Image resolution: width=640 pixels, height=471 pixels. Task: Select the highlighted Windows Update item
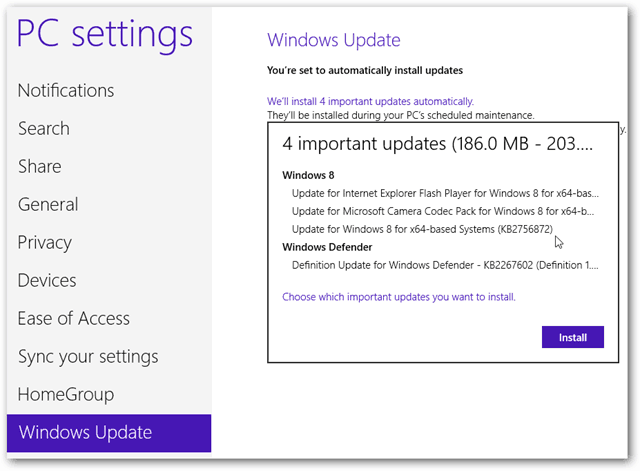[109, 433]
